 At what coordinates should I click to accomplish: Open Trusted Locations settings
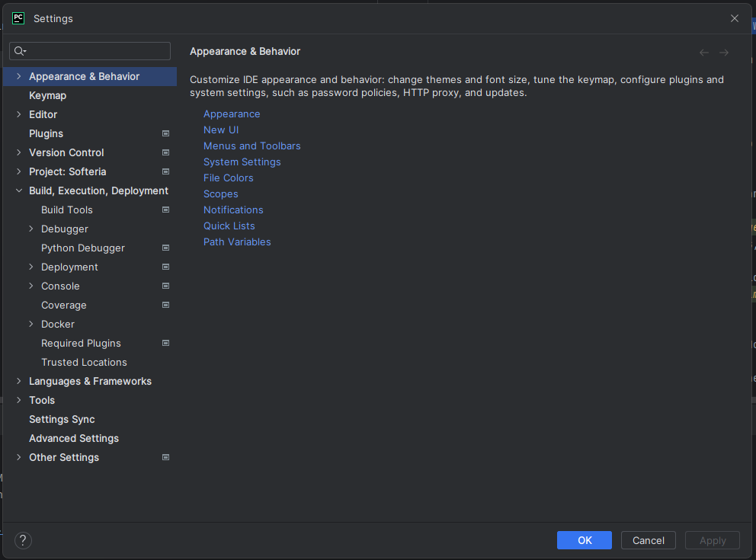coord(84,362)
